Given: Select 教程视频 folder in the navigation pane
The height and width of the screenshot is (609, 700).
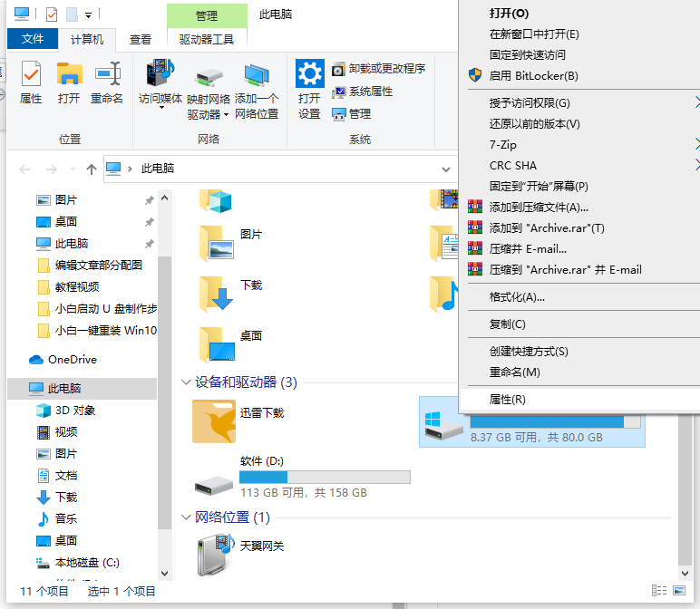Looking at the screenshot, I should click(x=83, y=287).
